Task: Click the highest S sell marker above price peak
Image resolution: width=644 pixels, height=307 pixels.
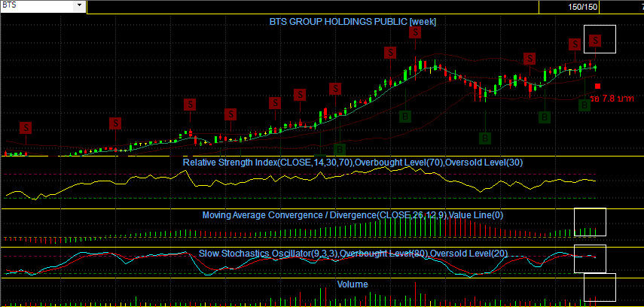Action: pos(415,32)
